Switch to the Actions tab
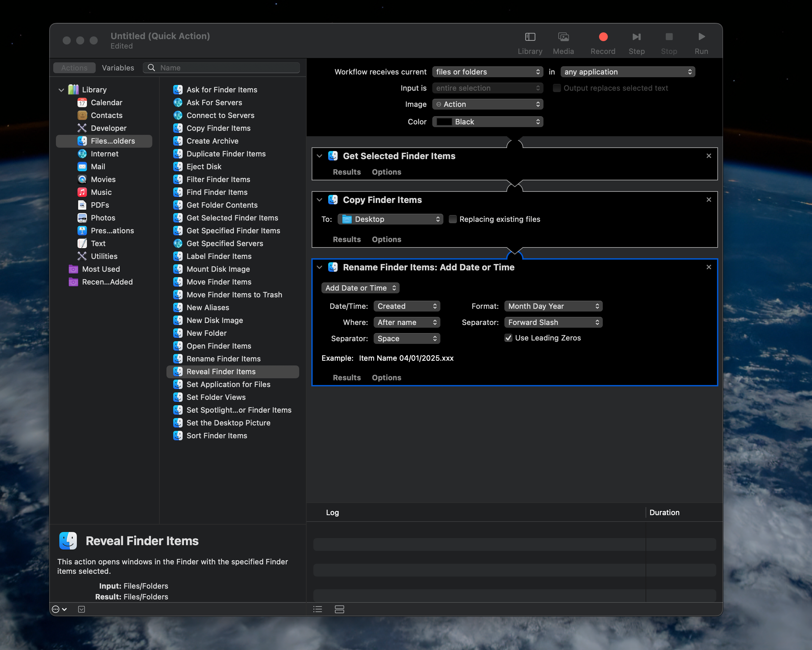812x650 pixels. click(74, 68)
